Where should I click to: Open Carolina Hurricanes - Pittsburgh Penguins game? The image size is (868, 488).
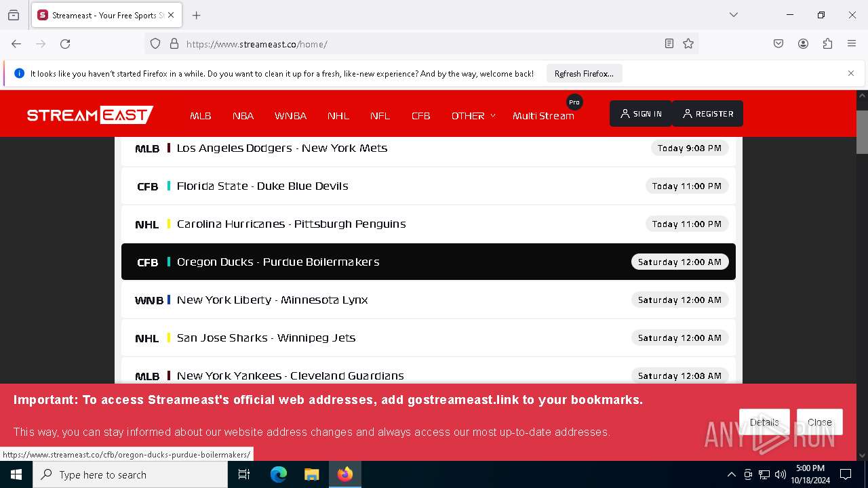click(429, 224)
